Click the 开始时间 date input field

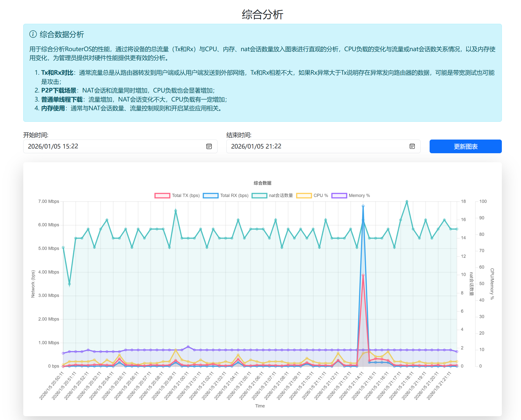click(115, 146)
